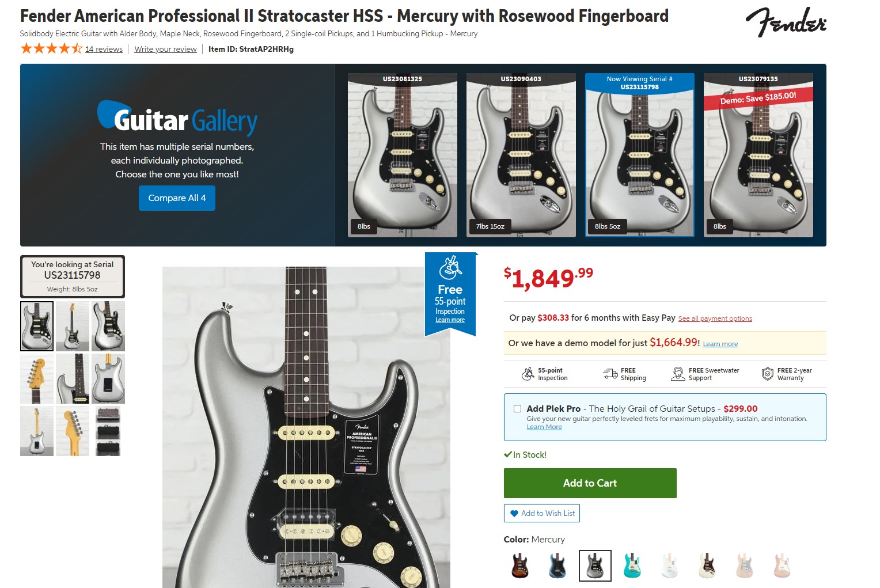
Task: Select the sunburst color swatch
Action: pyautogui.click(x=519, y=566)
